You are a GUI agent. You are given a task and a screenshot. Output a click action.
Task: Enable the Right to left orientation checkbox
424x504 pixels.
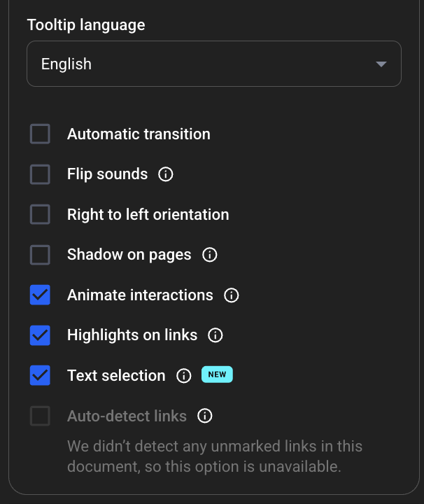pyautogui.click(x=40, y=214)
